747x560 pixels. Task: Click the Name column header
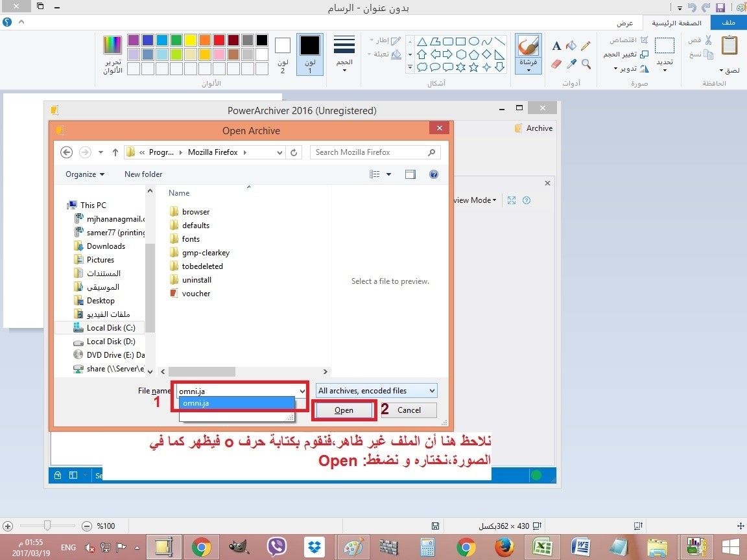(179, 193)
